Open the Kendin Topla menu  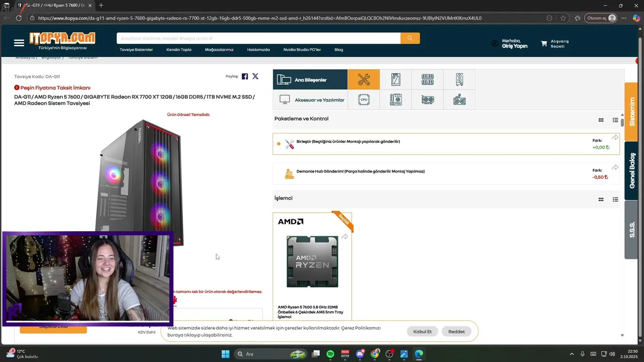pos(179,50)
